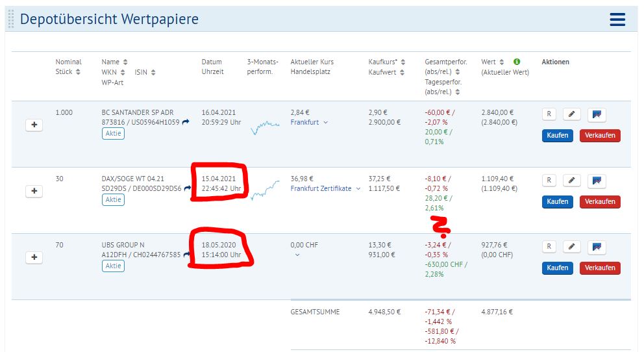
Task: Sort by Kaufwert column
Action: (402, 72)
